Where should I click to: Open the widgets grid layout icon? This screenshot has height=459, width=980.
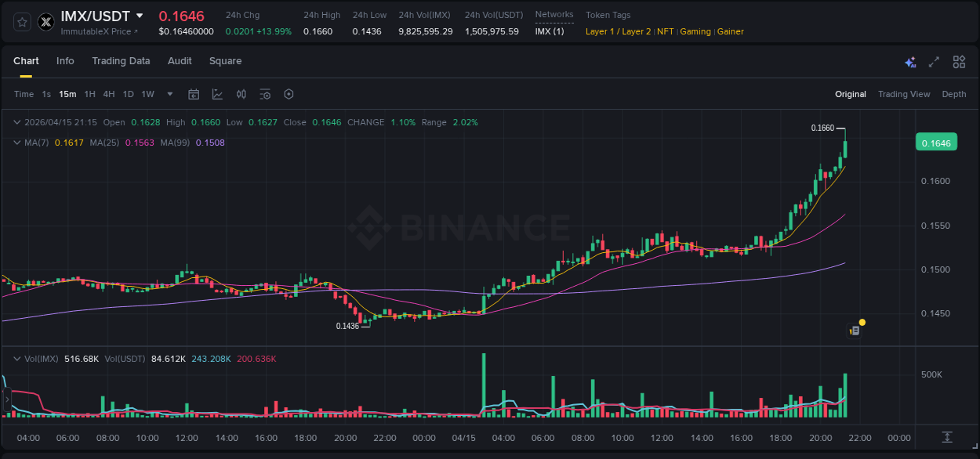pos(959,62)
